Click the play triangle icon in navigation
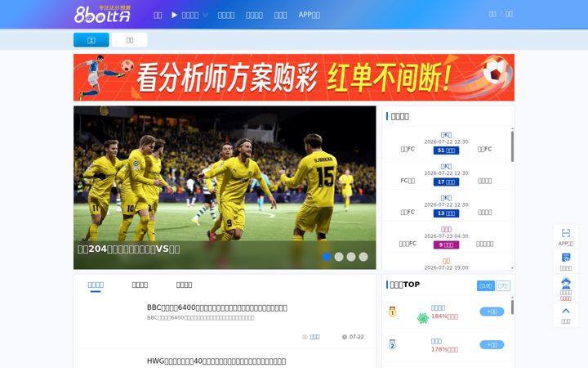Image resolution: width=588 pixels, height=368 pixels. tap(175, 15)
